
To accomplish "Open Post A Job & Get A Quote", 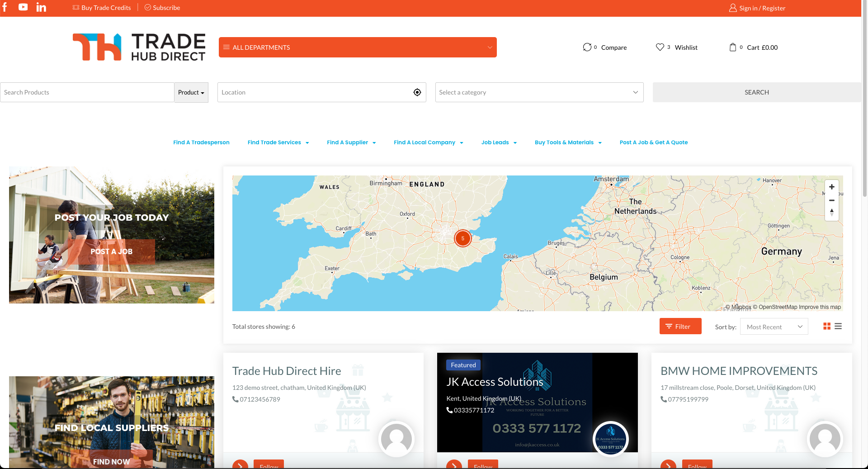I will [x=654, y=142].
